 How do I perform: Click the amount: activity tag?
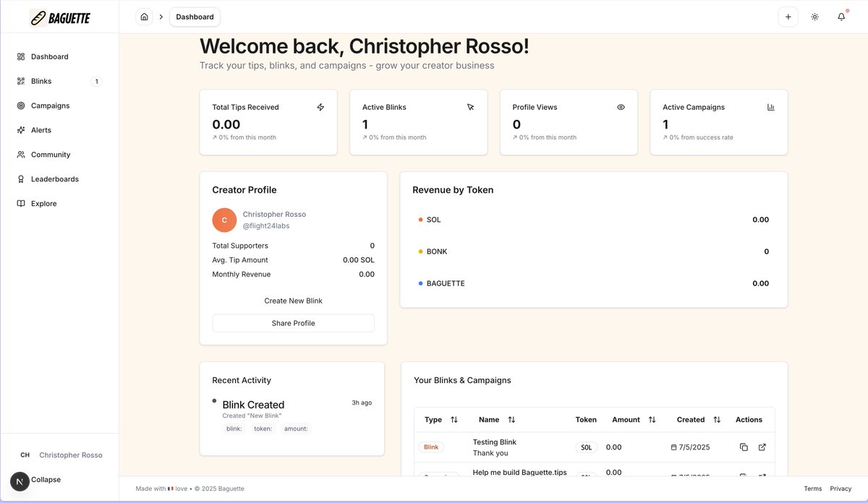(x=295, y=429)
